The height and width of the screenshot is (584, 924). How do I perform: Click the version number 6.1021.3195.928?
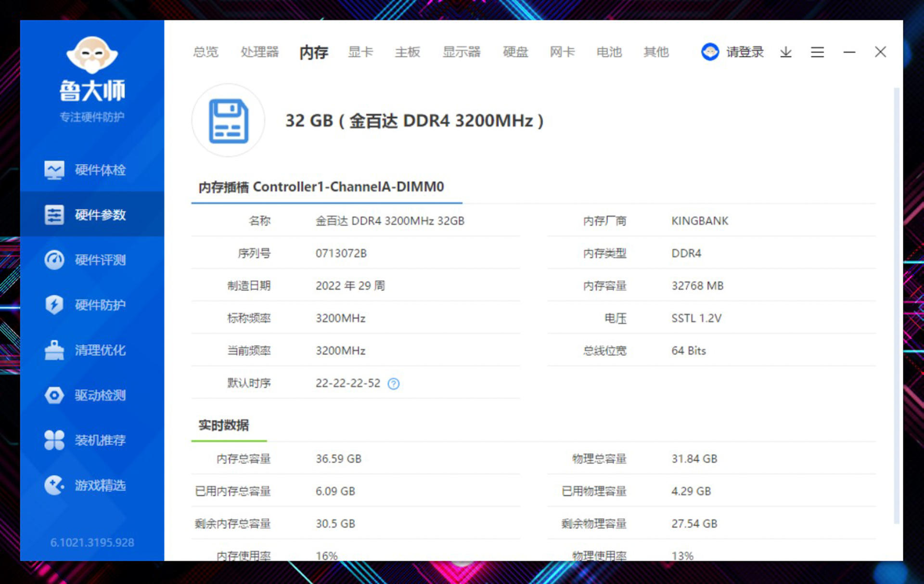(92, 543)
